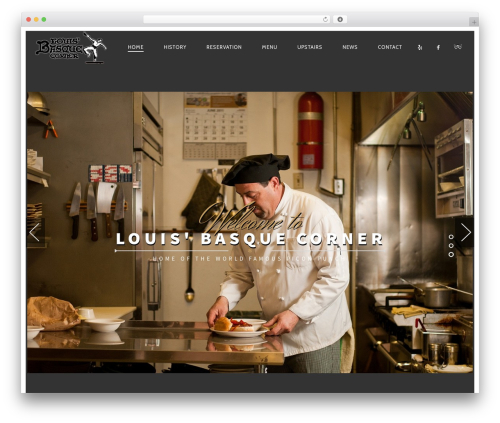Select the third slider bullet dot
Image resolution: width=500 pixels, height=423 pixels.
(451, 254)
